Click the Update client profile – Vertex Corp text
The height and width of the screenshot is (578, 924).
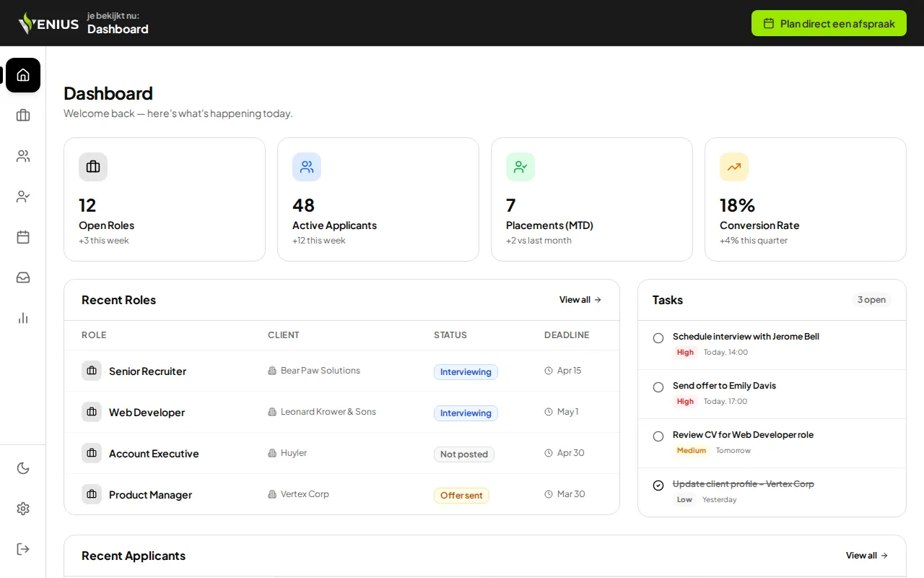tap(744, 484)
